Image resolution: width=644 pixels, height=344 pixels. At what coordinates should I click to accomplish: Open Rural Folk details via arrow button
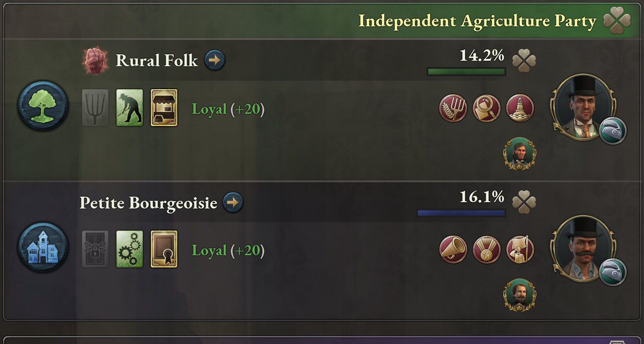214,60
